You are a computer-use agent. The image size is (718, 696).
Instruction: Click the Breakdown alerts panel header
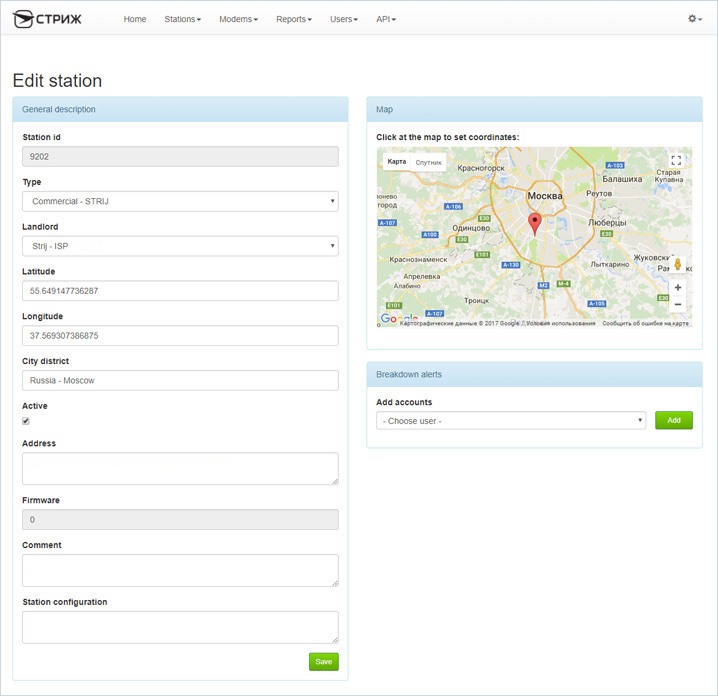534,375
